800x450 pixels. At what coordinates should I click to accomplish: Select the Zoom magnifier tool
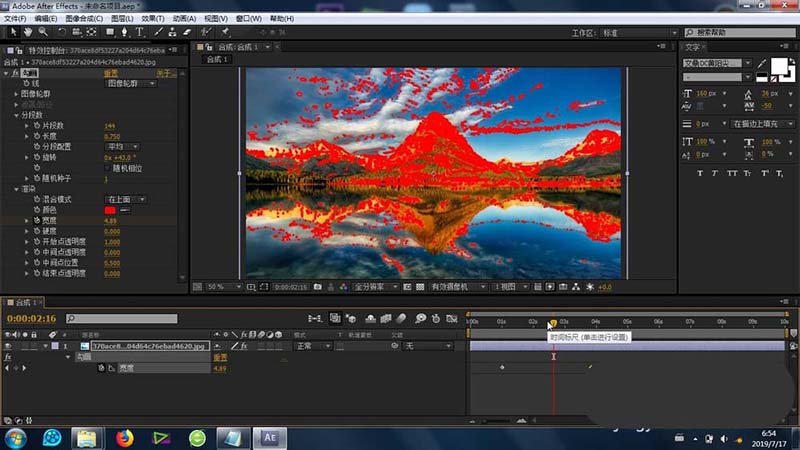tap(41, 32)
